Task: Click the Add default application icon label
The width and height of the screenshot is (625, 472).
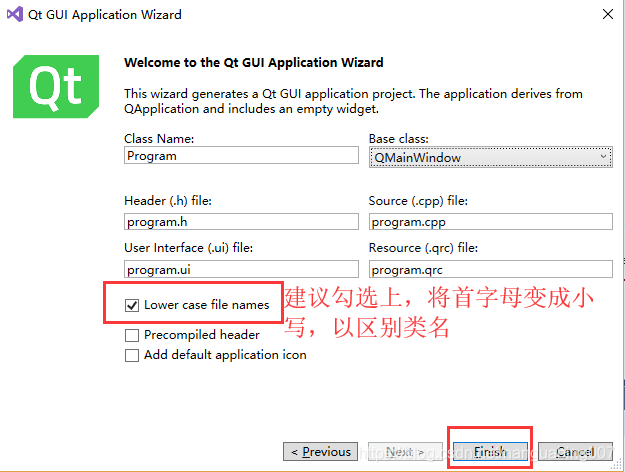Action: pos(225,355)
